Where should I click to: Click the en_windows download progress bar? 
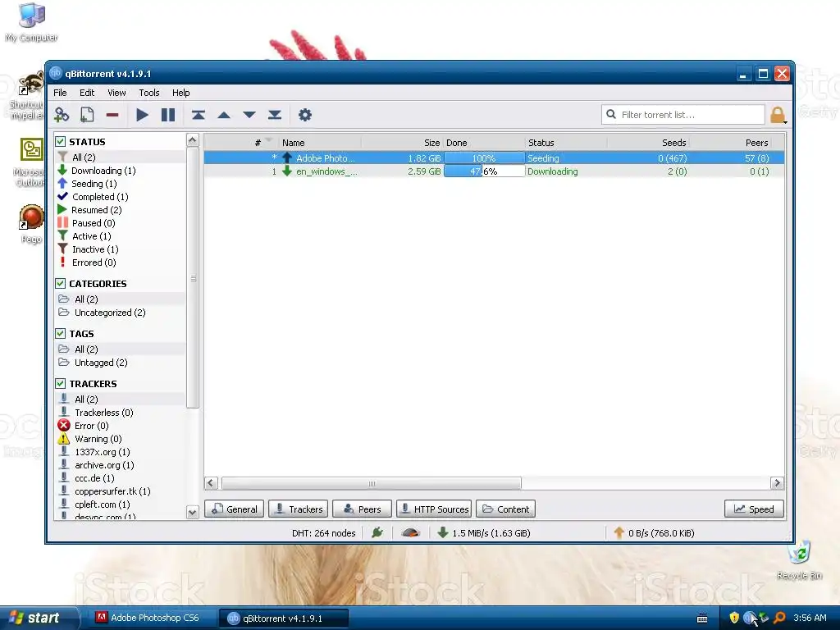pyautogui.click(x=484, y=171)
